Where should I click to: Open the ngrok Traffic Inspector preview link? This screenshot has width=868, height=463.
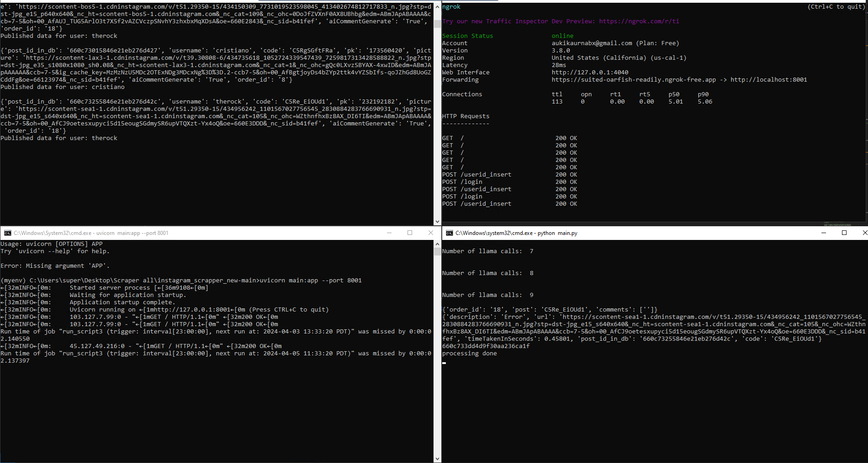[x=639, y=21]
